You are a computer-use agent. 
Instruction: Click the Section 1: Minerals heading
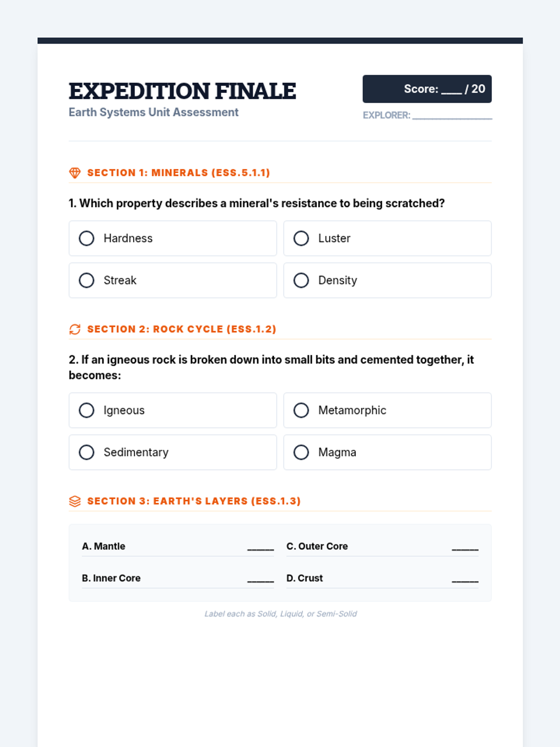pyautogui.click(x=179, y=173)
